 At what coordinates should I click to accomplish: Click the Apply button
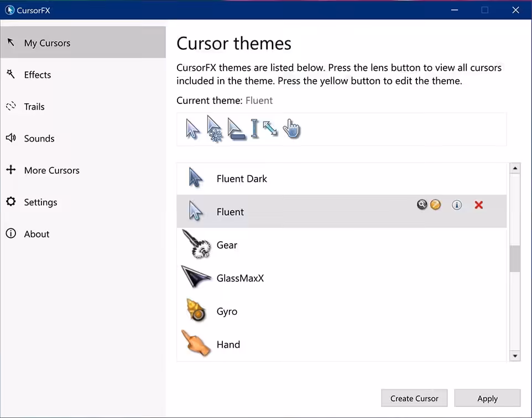487,398
